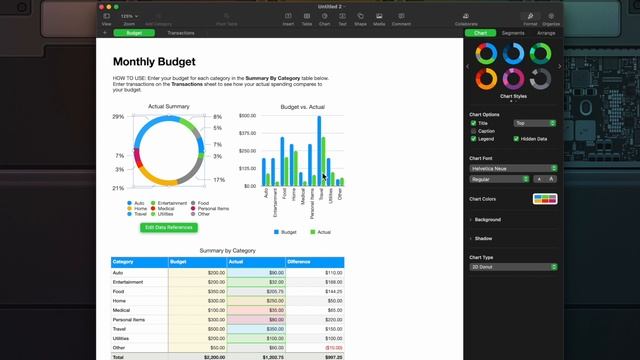Open the Chart Colors swatch picker
Image resolution: width=640 pixels, height=360 pixels.
coord(545,199)
